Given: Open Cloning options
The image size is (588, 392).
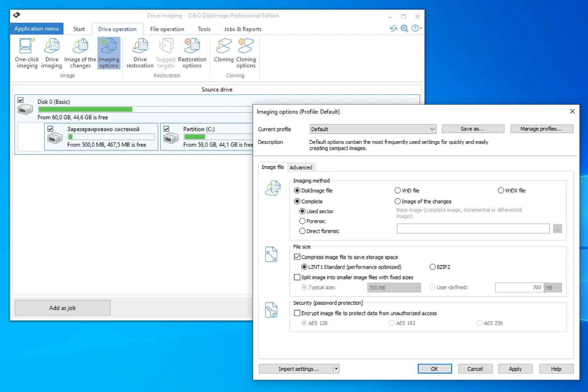Looking at the screenshot, I should coord(245,53).
